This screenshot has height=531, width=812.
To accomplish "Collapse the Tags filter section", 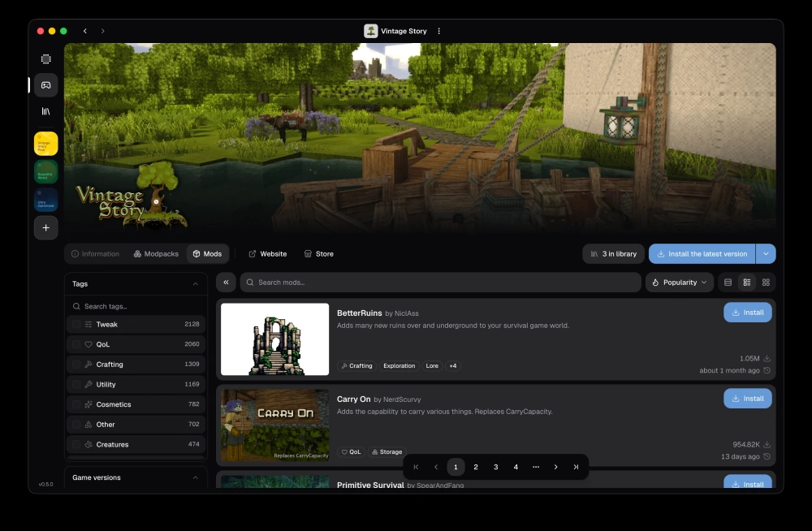I will (195, 284).
